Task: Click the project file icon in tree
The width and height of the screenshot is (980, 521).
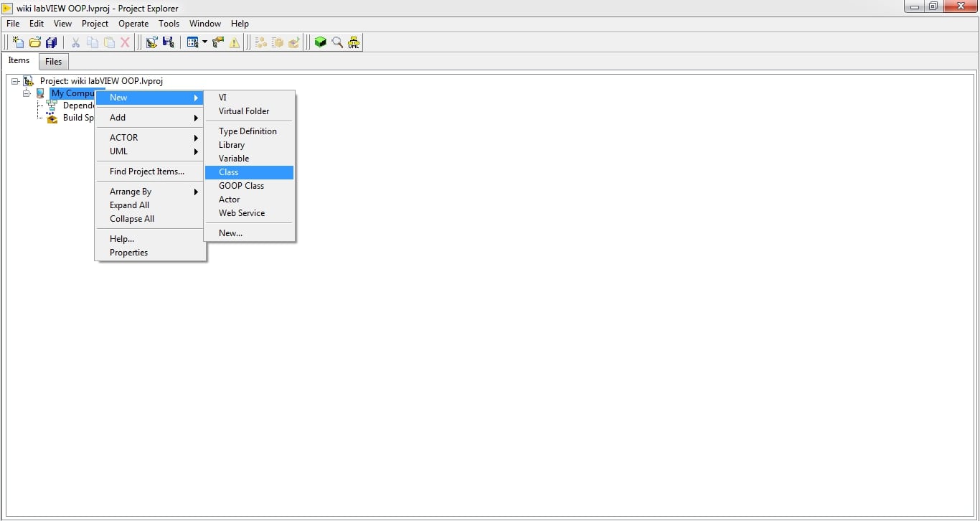Action: coord(29,81)
